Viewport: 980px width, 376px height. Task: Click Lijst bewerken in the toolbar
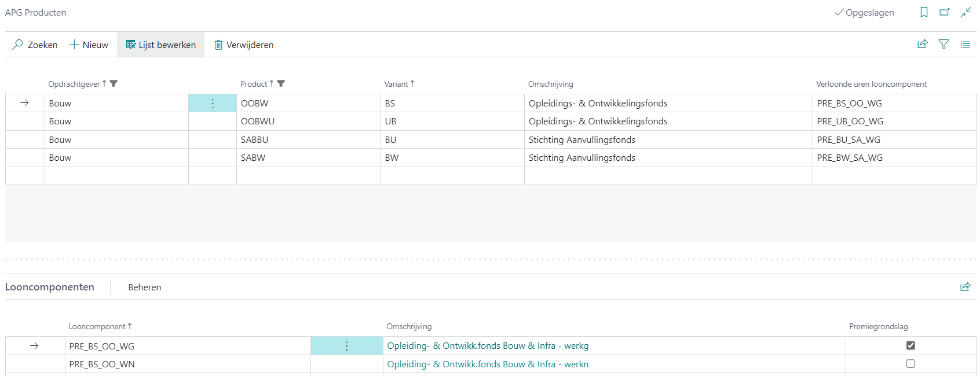161,45
